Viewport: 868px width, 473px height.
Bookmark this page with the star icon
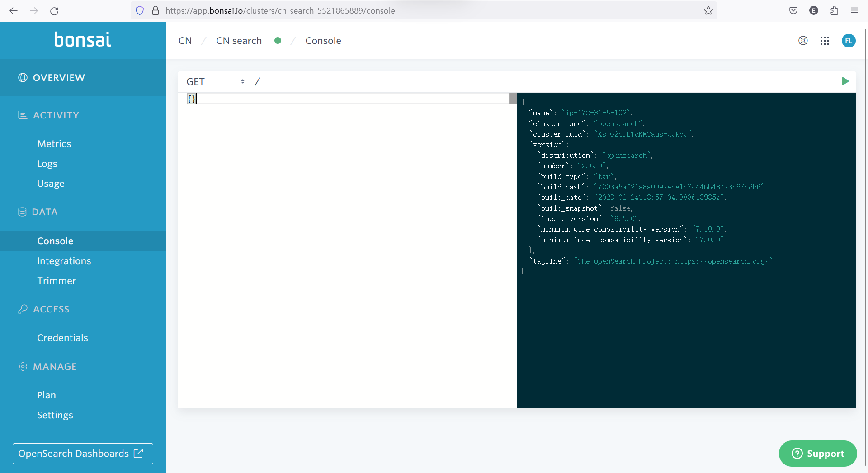click(708, 11)
